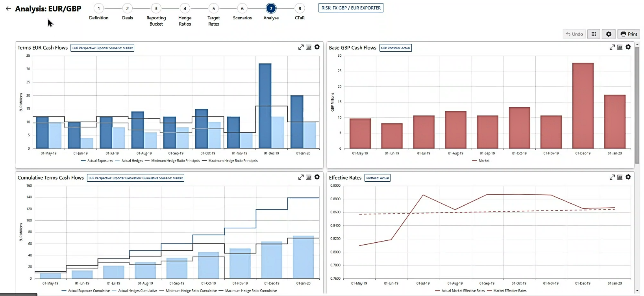The height and width of the screenshot is (296, 644).
Task: Open data table view for Terms EUR Cash Flows
Action: coord(309,47)
